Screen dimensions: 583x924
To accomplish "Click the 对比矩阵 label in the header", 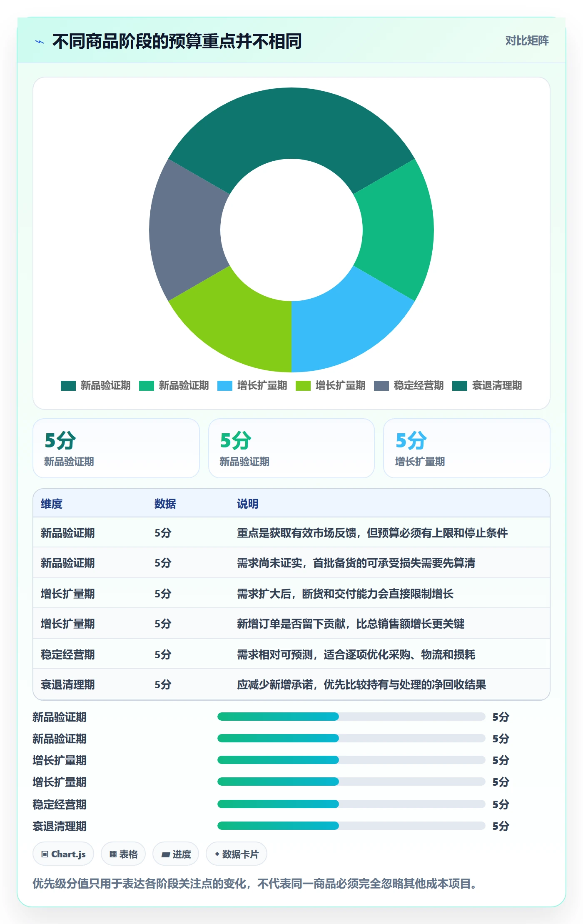I will click(527, 41).
